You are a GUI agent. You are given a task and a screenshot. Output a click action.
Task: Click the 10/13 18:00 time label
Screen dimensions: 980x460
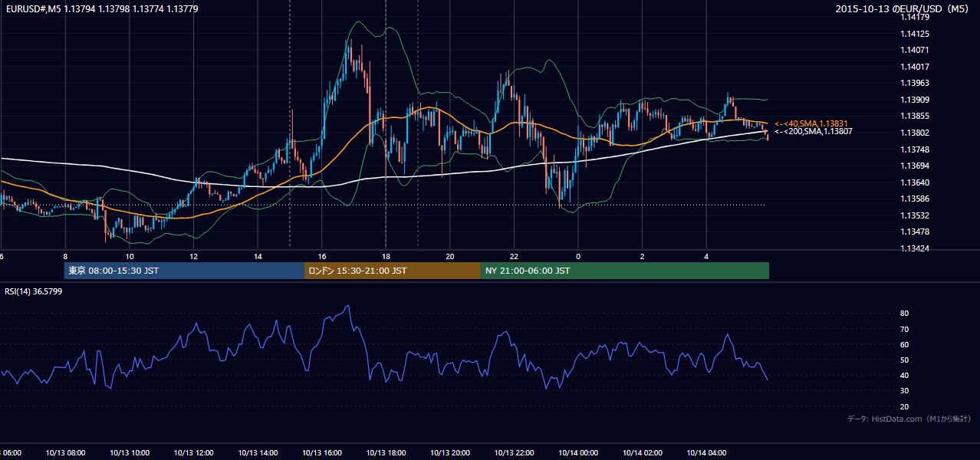coord(386,453)
